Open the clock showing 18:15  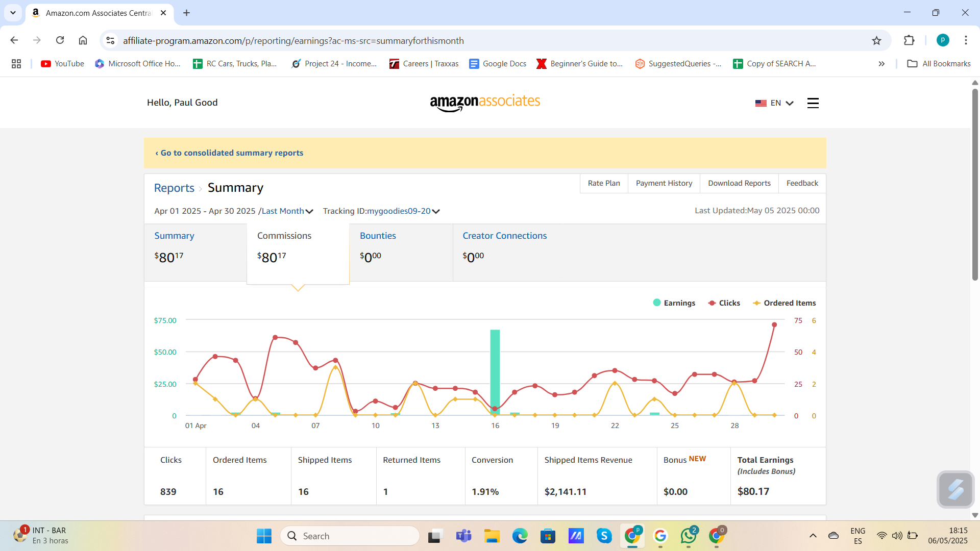click(948, 536)
